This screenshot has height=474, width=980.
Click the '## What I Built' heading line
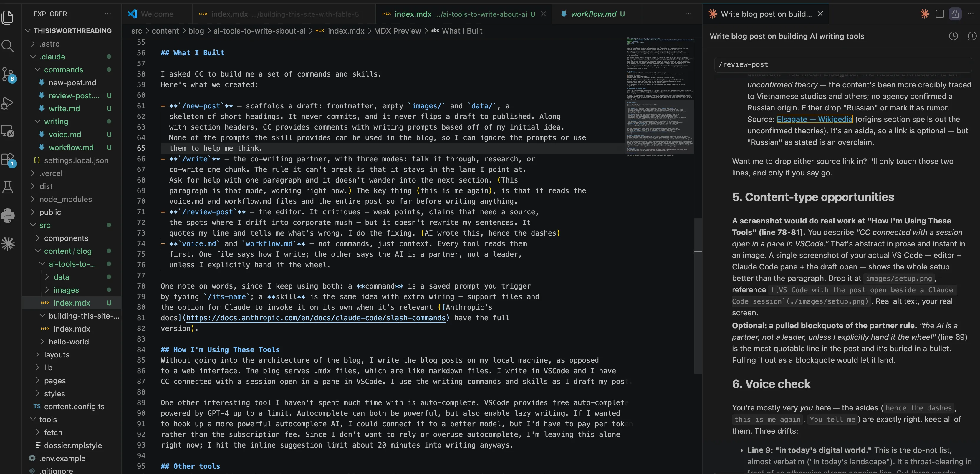pos(193,53)
